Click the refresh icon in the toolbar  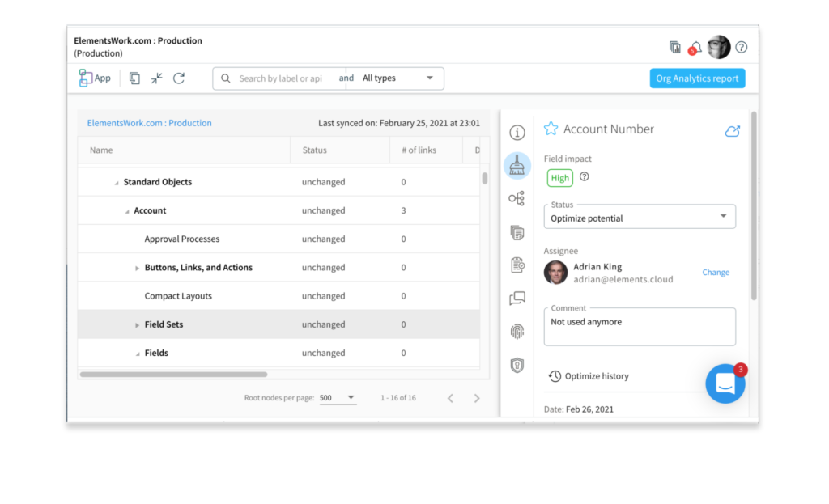[179, 78]
